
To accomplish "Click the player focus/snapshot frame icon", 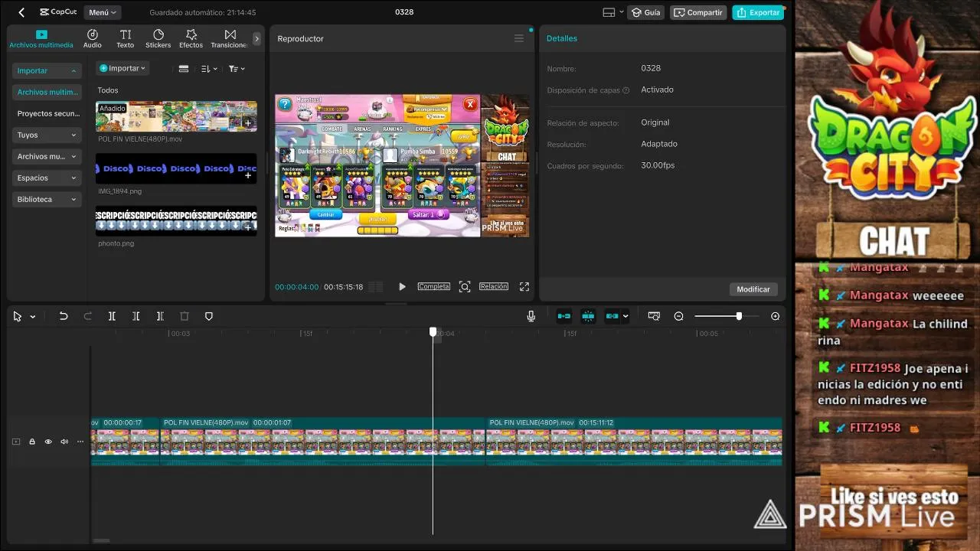I will [465, 286].
